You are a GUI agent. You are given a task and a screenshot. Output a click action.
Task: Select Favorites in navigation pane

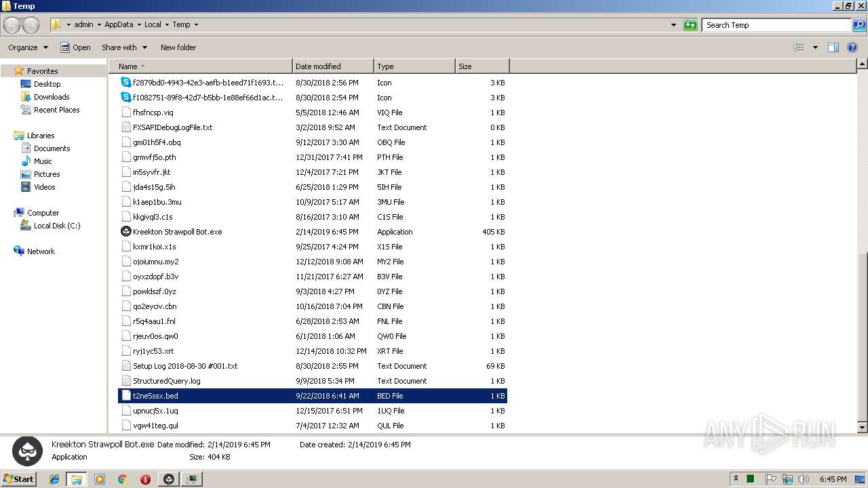tap(42, 71)
